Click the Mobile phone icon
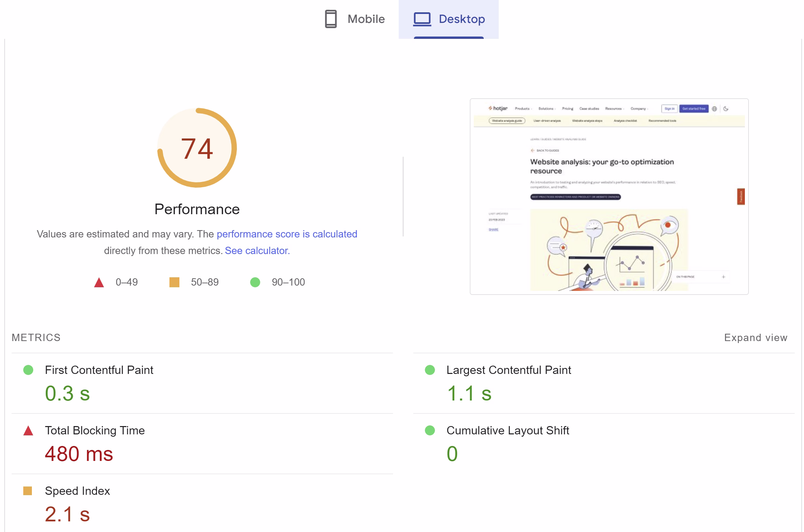Viewport: 804px width, 532px height. click(x=330, y=19)
